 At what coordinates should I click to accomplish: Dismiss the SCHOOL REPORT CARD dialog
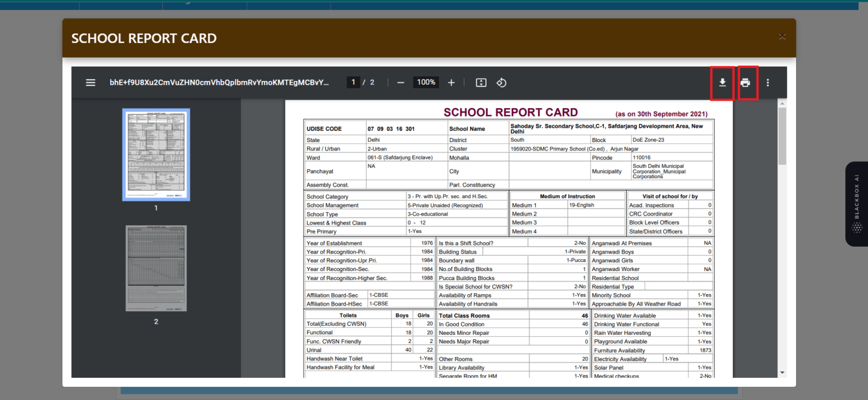(x=782, y=36)
